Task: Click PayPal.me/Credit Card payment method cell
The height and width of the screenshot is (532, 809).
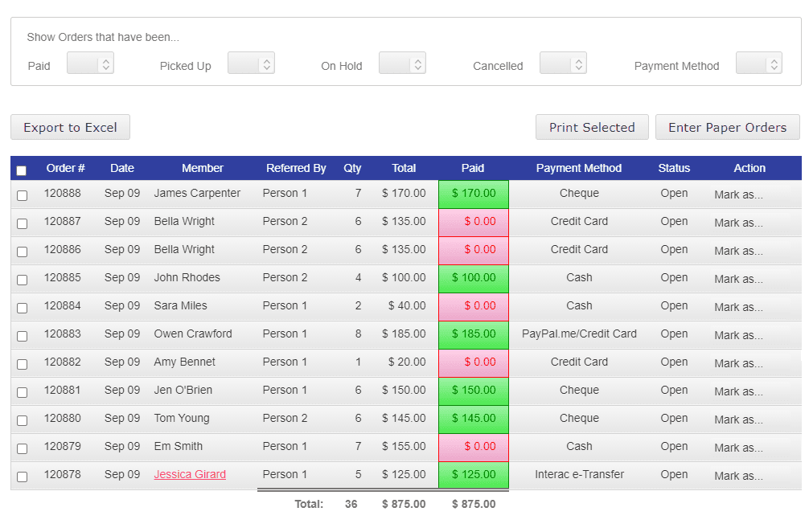Action: click(579, 334)
